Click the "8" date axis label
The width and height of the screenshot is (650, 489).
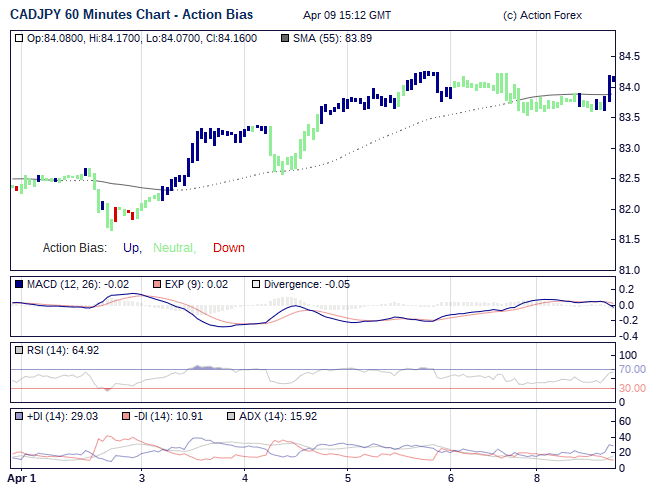coord(537,478)
